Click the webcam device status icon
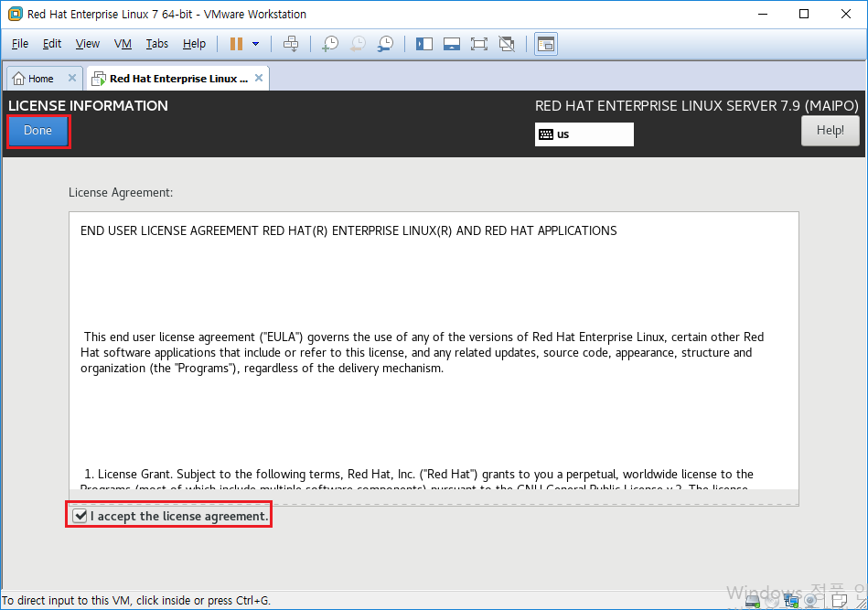The height and width of the screenshot is (610, 868). point(811,600)
